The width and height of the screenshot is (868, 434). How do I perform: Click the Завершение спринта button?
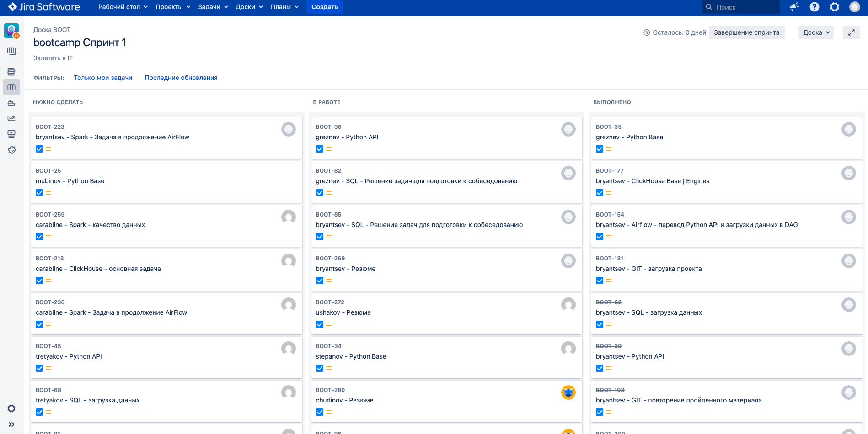(746, 32)
